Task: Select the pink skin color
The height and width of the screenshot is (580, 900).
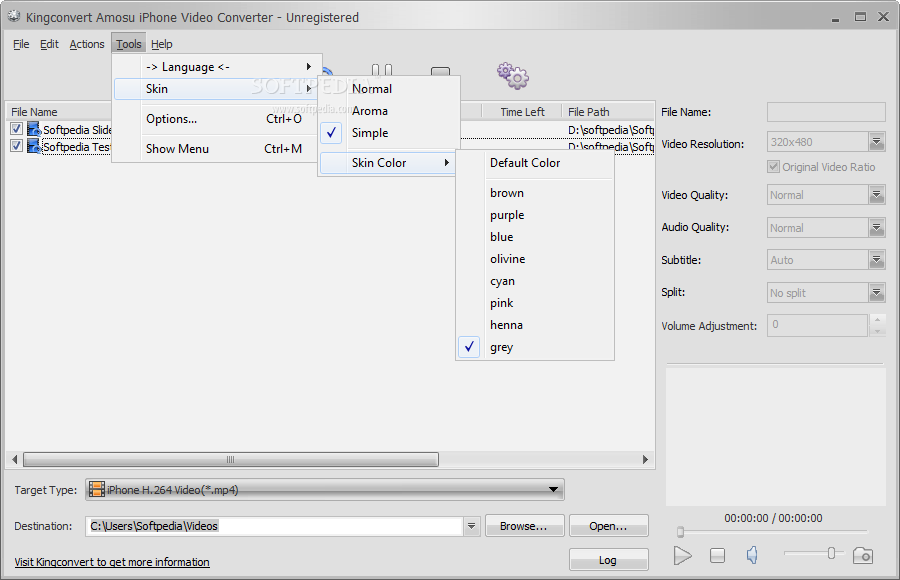Action: click(535, 303)
